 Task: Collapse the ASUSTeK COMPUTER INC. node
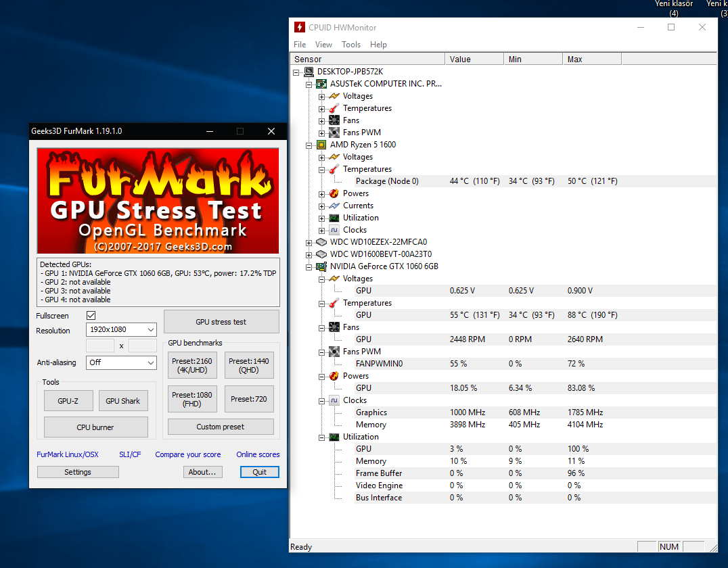[x=309, y=85]
